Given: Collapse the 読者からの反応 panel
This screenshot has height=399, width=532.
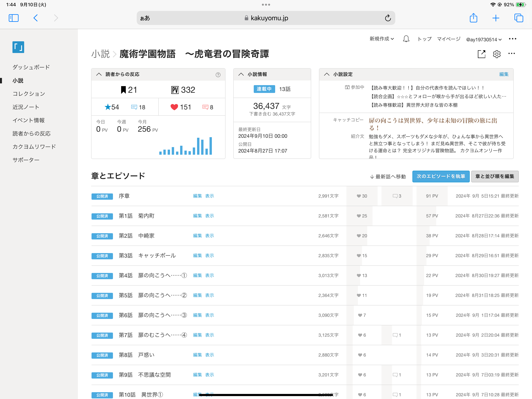Looking at the screenshot, I should click(x=99, y=74).
